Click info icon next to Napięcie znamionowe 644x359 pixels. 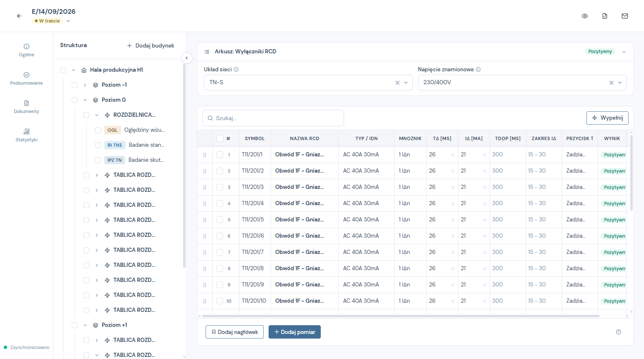[478, 70]
